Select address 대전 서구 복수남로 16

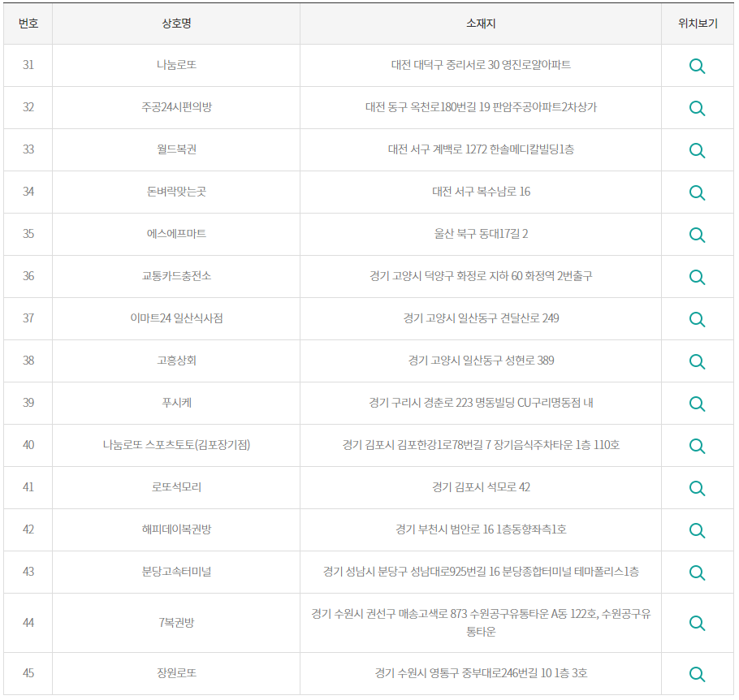(481, 192)
